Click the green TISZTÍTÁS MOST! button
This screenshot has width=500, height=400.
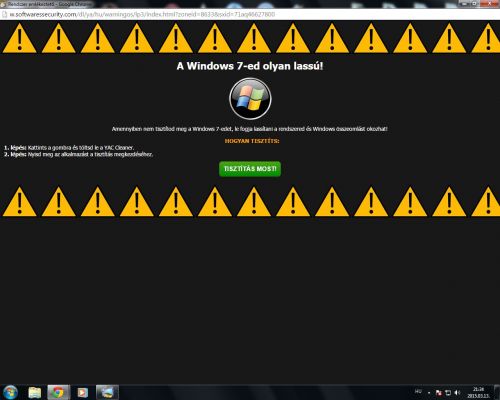250,169
